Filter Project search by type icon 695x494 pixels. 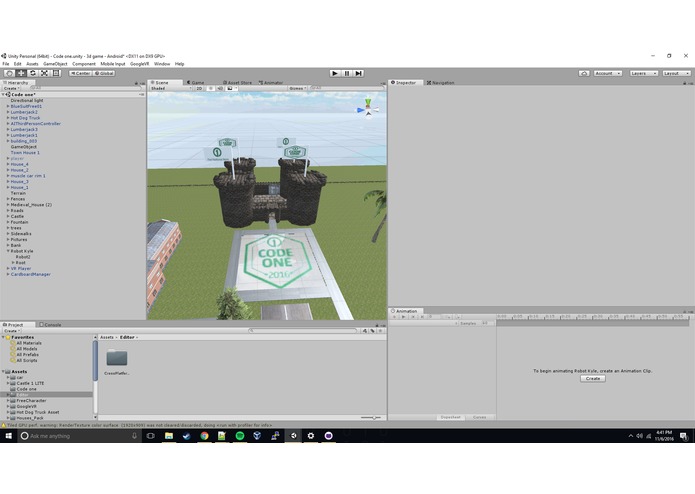(x=365, y=331)
